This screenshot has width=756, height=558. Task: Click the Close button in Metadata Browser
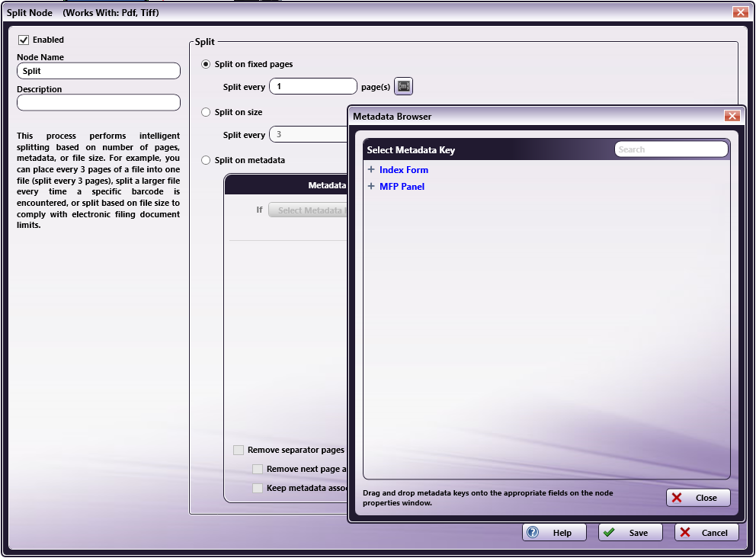[x=697, y=498]
